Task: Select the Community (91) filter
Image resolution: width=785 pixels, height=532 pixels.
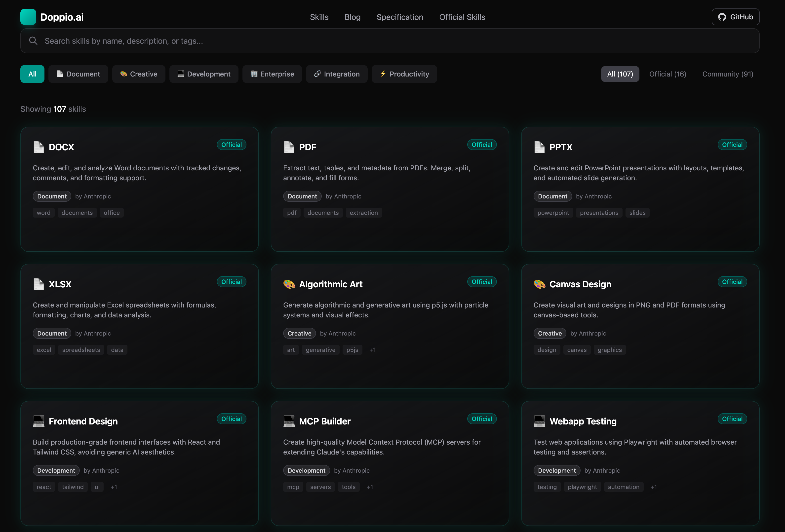Action: coord(727,74)
